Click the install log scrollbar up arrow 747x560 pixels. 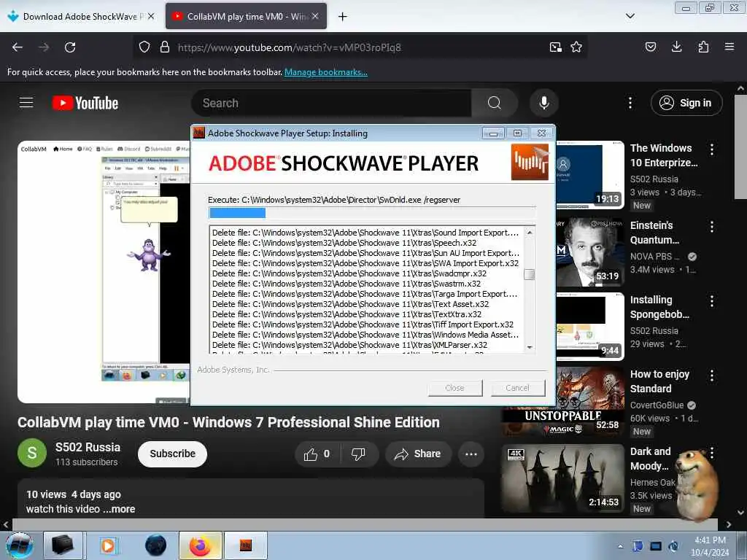[x=530, y=232]
